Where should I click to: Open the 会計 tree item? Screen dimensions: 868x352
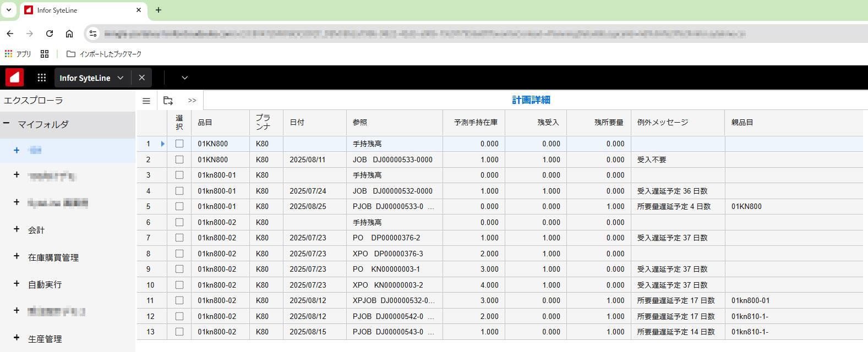tap(36, 230)
